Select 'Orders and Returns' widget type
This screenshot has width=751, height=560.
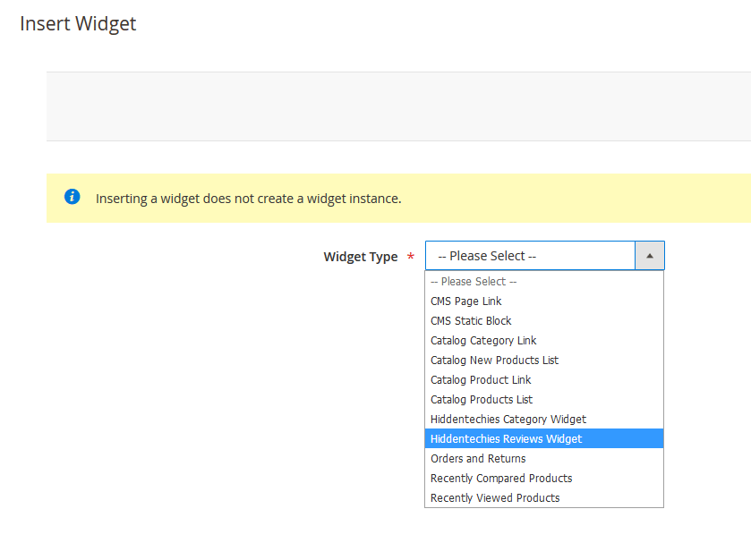coord(478,459)
